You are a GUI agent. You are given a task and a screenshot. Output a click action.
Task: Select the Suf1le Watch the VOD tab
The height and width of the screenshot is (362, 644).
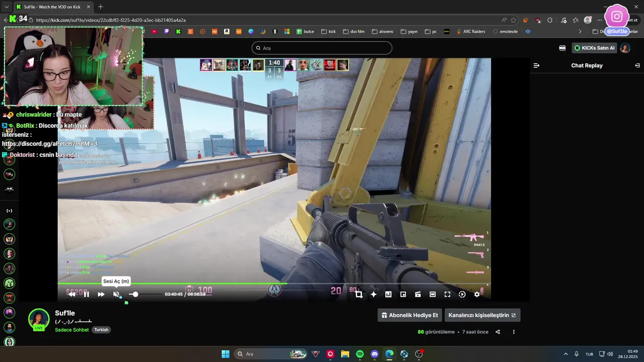click(53, 7)
